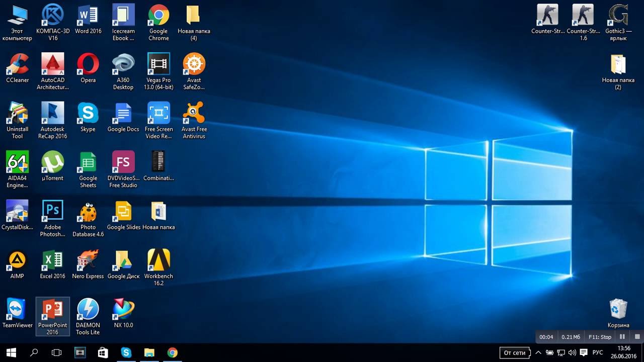Image resolution: width=644 pixels, height=362 pixels.
Task: Click the NX 10.0 desktop icon
Action: tap(123, 313)
